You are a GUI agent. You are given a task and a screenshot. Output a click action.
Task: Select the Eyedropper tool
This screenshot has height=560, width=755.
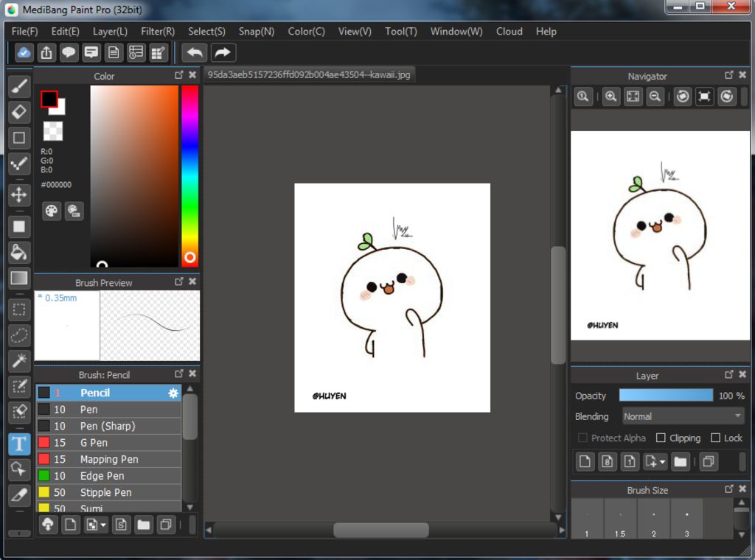(19, 495)
